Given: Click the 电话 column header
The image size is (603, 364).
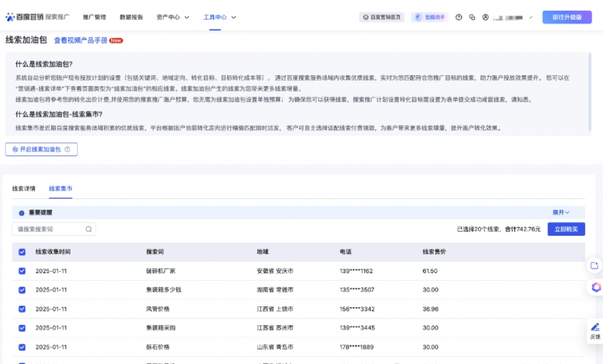Looking at the screenshot, I should pos(345,252).
